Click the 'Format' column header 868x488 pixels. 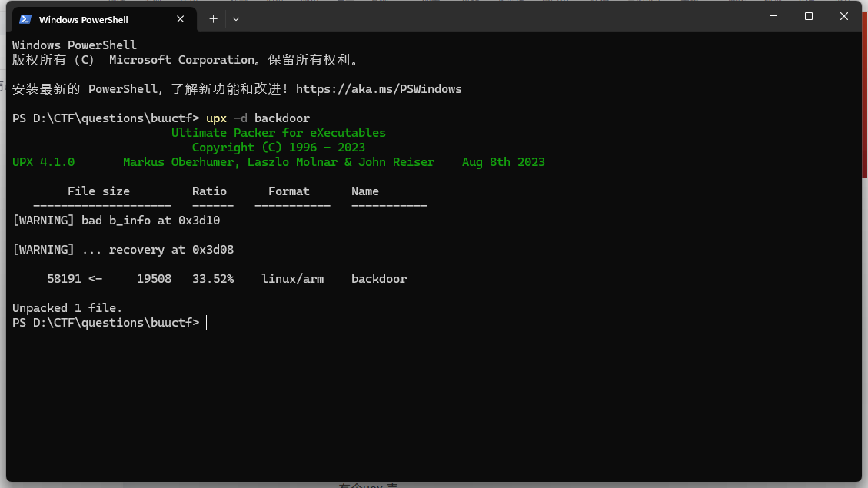[289, 191]
